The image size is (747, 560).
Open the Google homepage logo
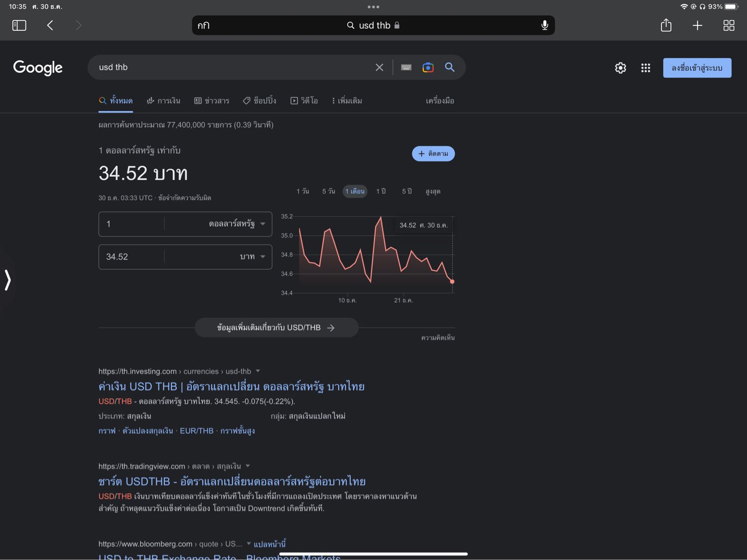[x=38, y=68]
